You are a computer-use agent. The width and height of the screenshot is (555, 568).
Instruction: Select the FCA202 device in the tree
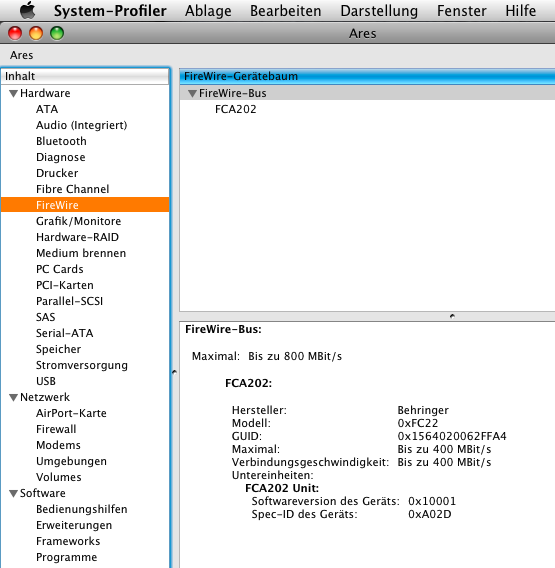(235, 109)
